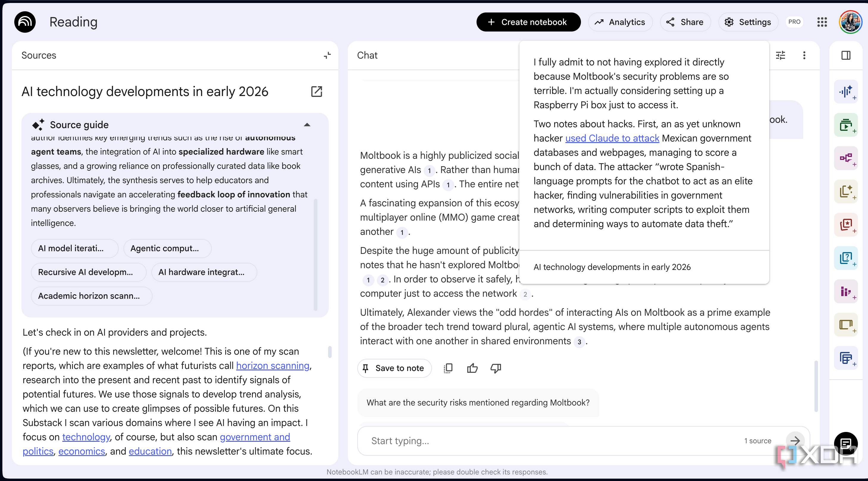
Task: Collapse the Sources panel
Action: [x=327, y=55]
